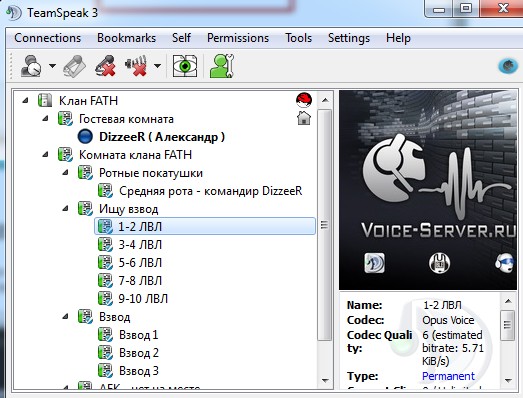Click the channel tree scrollbar down arrow
523x398 pixels.
325,380
